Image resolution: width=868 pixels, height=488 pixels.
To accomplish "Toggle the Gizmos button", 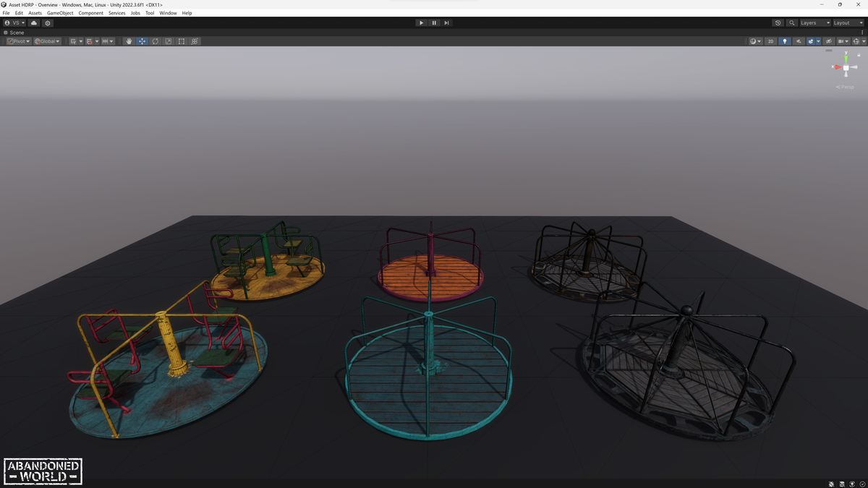I will coord(856,41).
